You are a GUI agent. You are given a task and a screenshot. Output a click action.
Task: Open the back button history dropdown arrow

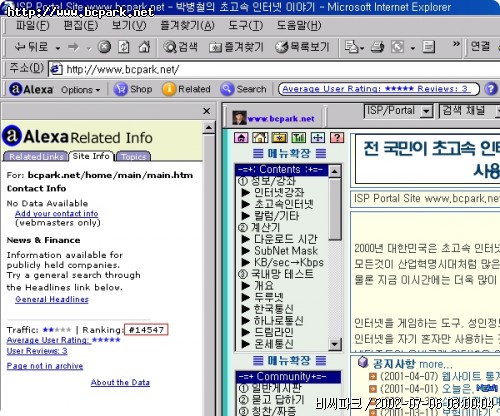pos(58,48)
